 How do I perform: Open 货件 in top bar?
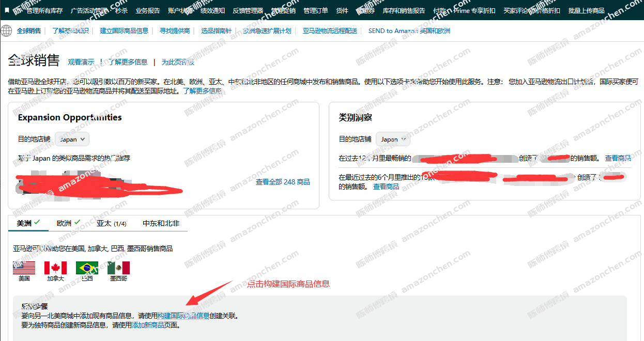[x=342, y=10]
